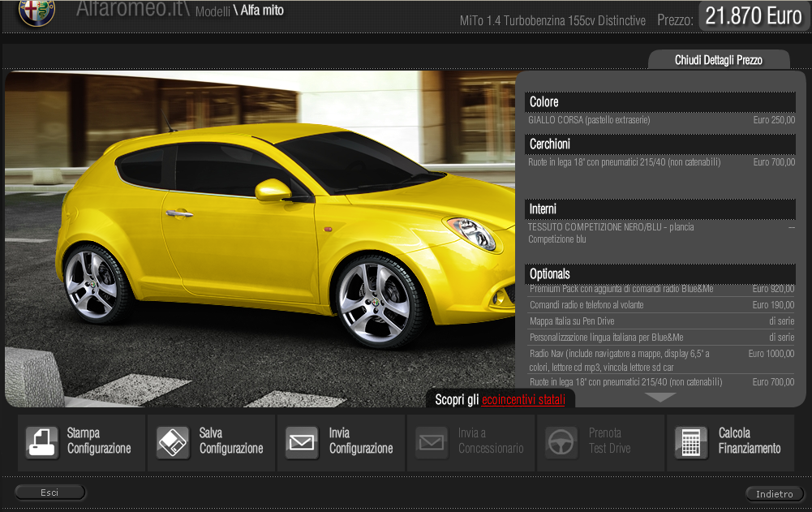This screenshot has height=512, width=812.
Task: Click the Indietro button
Action: (x=774, y=494)
